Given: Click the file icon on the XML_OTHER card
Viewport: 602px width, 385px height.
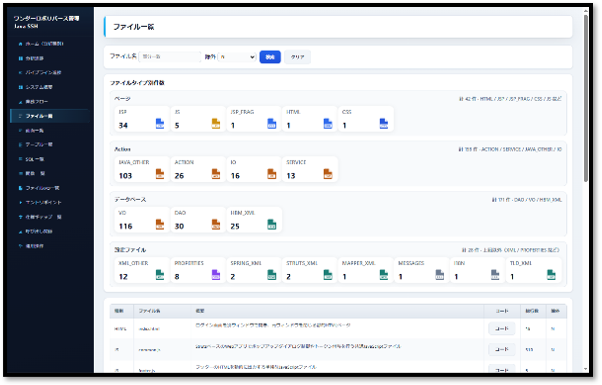Looking at the screenshot, I should point(160,275).
